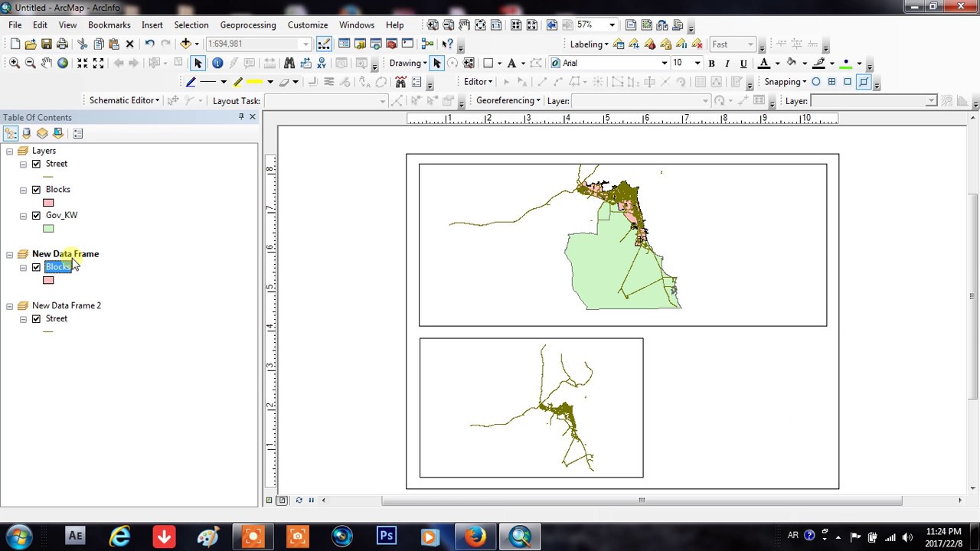Click the Undo arrow
The width and height of the screenshot is (980, 551).
[x=149, y=44]
